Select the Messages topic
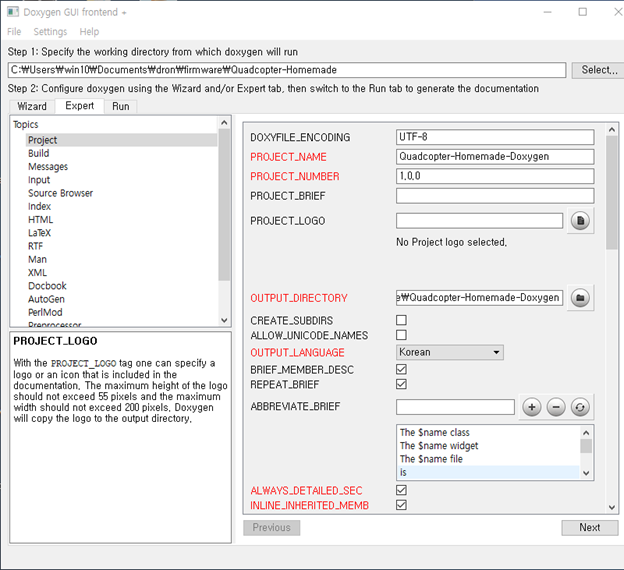This screenshot has height=570, width=624. click(x=48, y=166)
